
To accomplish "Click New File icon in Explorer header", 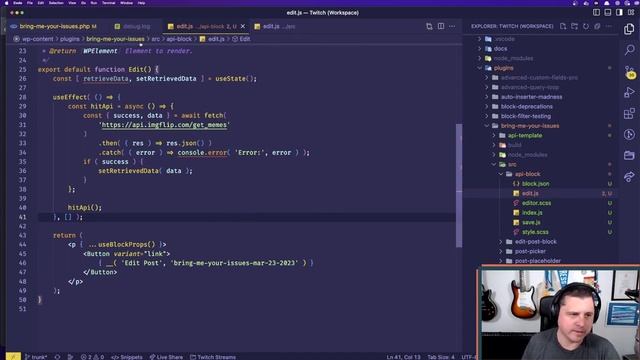I will (x=563, y=26).
